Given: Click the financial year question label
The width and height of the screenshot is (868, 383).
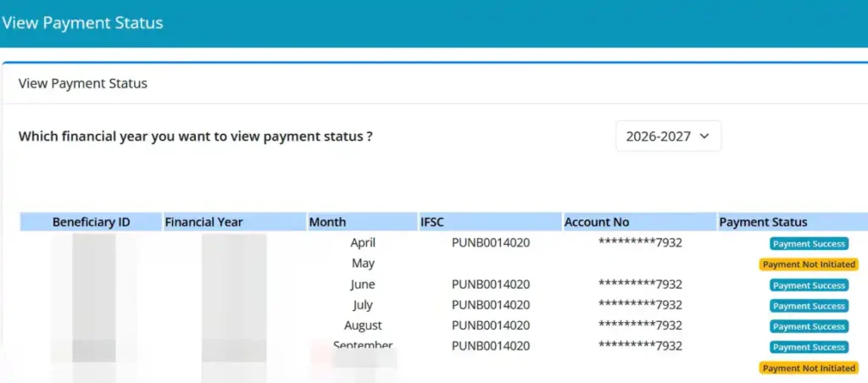Looking at the screenshot, I should 196,136.
